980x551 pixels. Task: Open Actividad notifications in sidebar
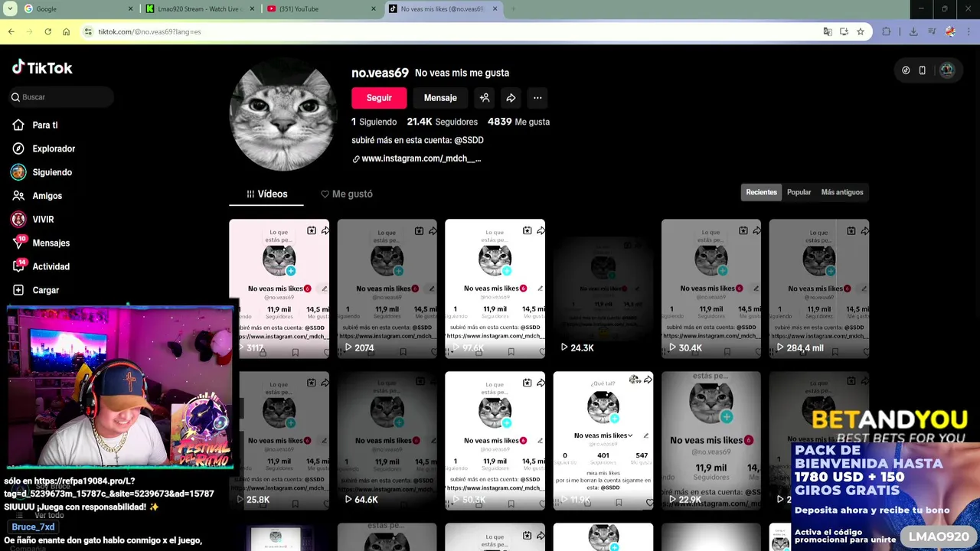click(x=51, y=266)
